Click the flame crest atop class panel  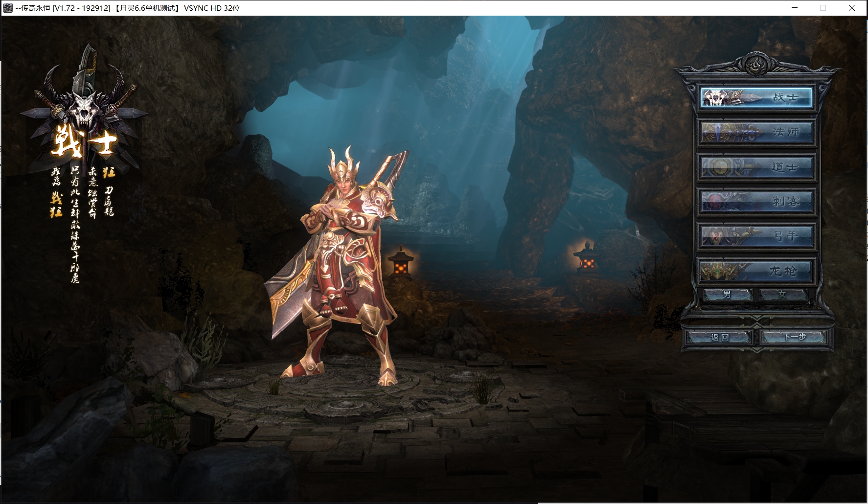756,64
